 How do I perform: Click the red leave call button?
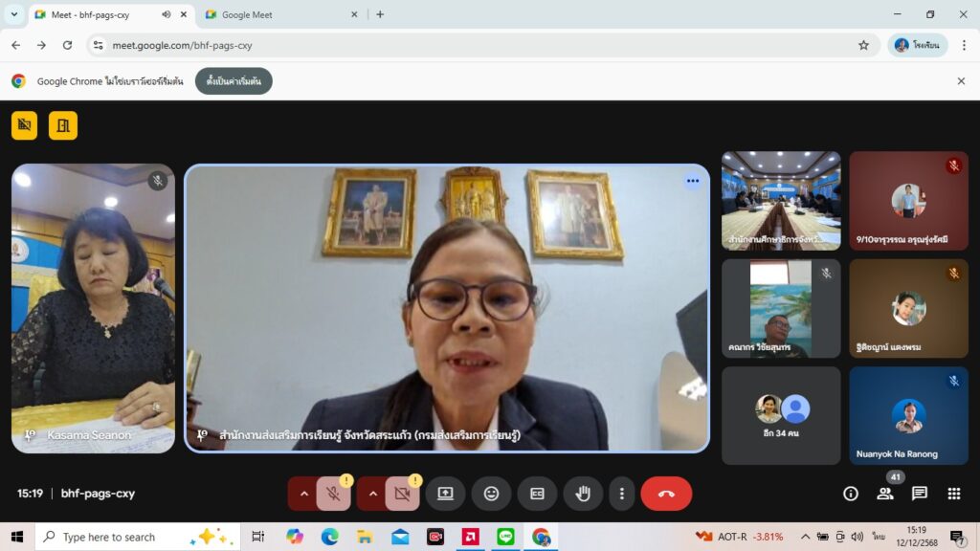pos(666,494)
